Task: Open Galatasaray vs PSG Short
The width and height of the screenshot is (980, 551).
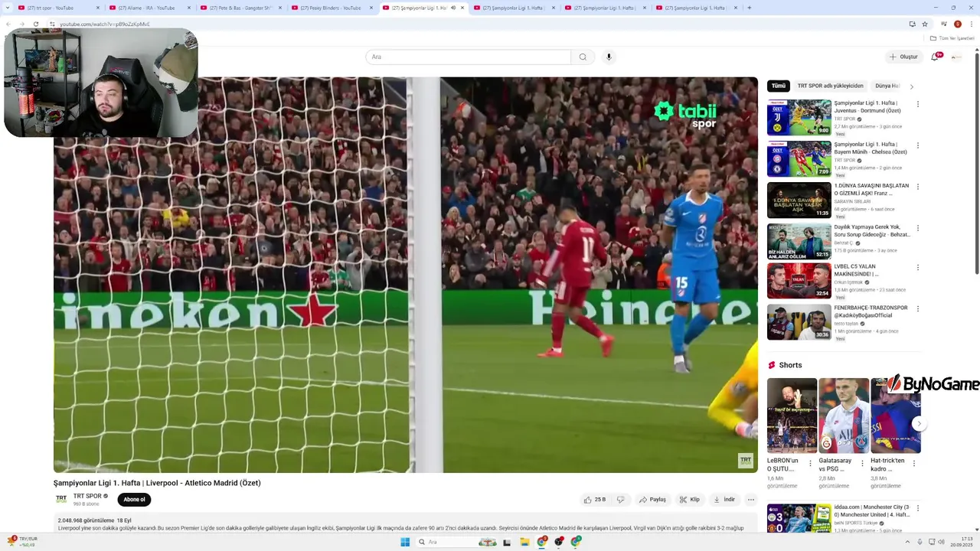Action: pos(844,416)
